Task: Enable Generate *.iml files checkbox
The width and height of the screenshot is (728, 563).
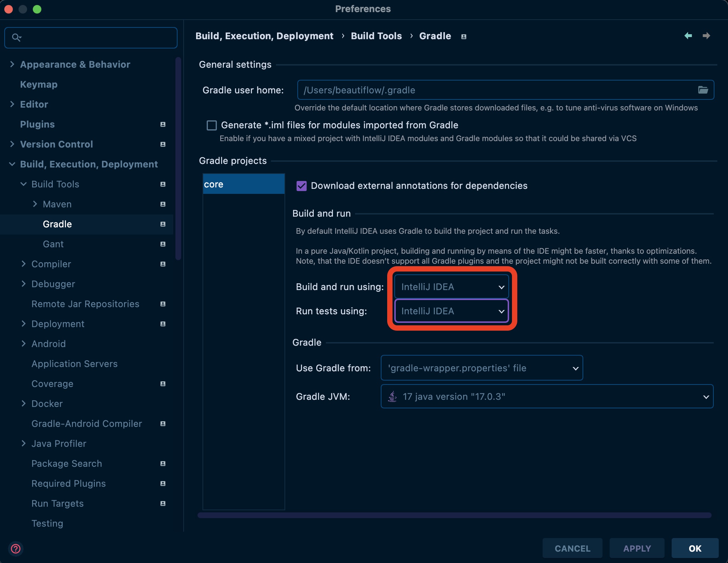Action: [212, 125]
